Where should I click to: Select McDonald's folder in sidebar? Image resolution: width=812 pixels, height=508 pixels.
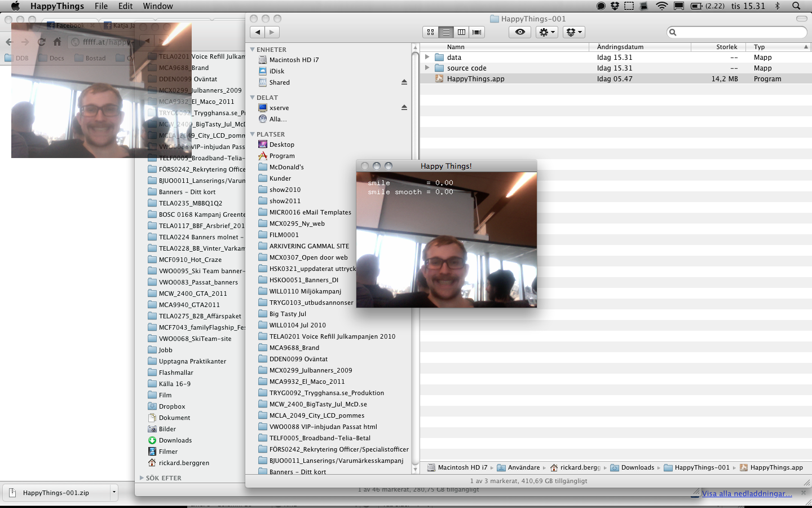coord(286,167)
